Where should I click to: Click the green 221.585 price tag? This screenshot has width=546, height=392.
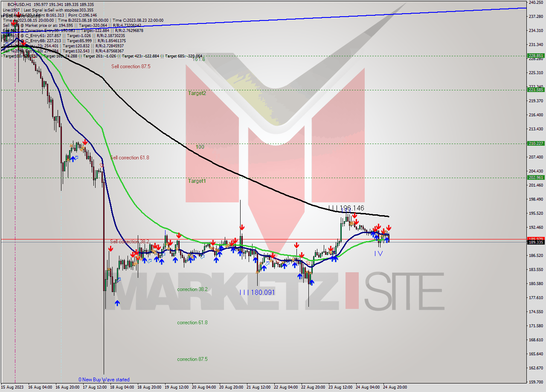coord(536,89)
